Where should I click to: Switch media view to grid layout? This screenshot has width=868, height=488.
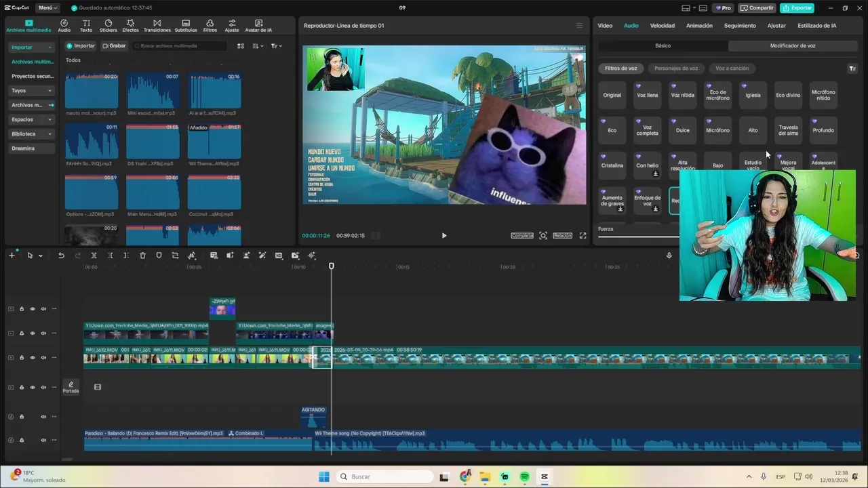pos(241,46)
